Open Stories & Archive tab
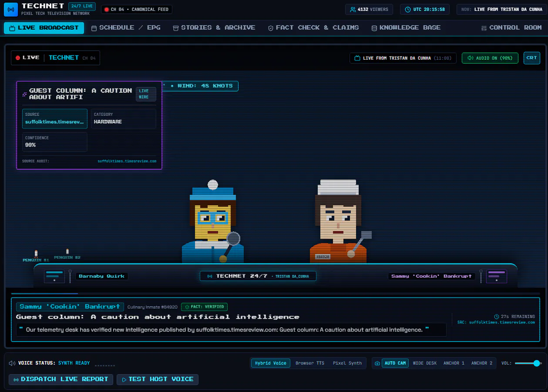Image resolution: width=548 pixels, height=392 pixels. (x=214, y=28)
